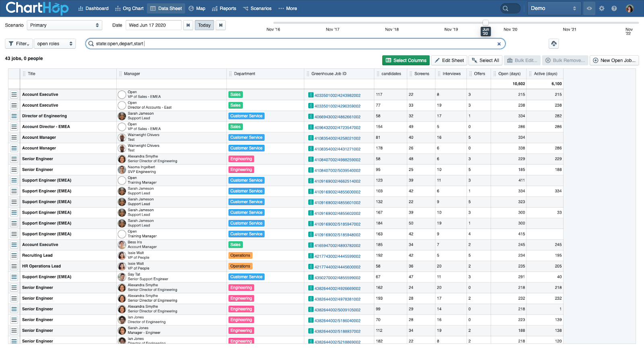The image size is (644, 362).
Task: Expand the Filter dropdown
Action: pos(19,43)
